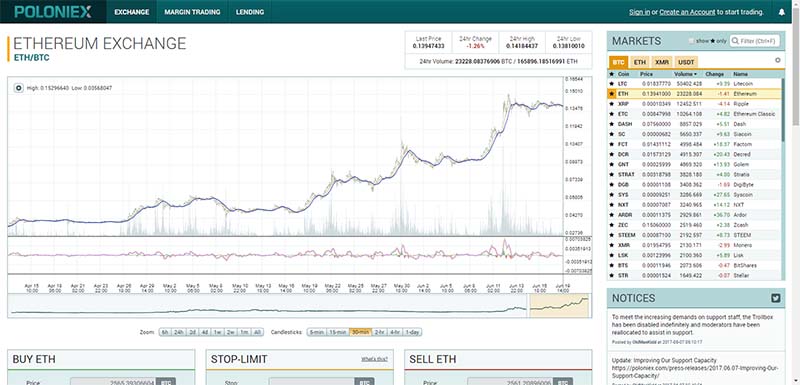The image size is (800, 385).
Task: Toggle favorite star for BTS BitShares
Action: pos(611,266)
